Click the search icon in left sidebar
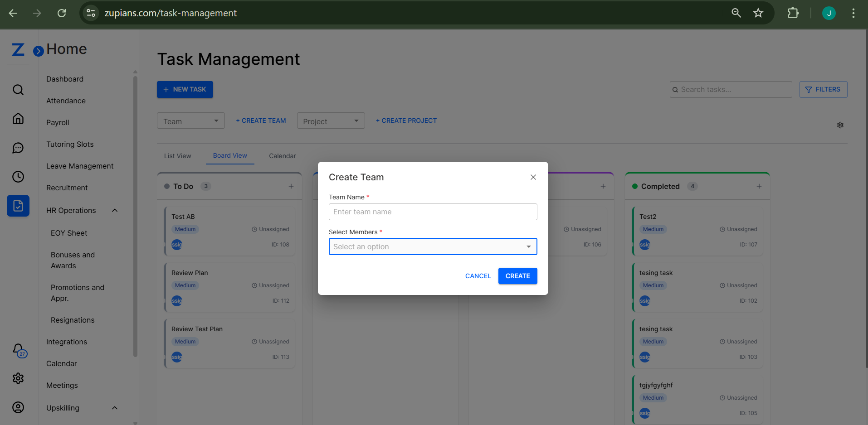 (x=18, y=90)
